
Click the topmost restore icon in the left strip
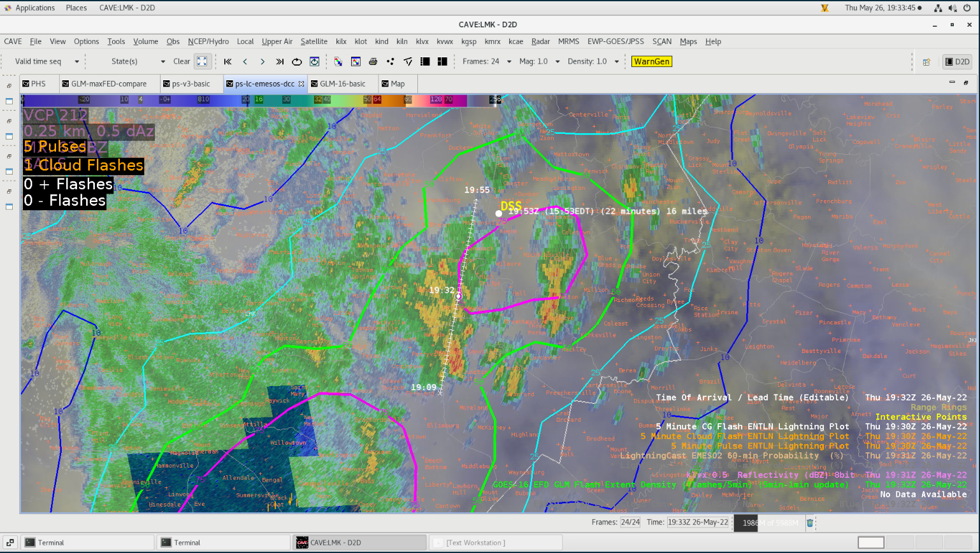click(9, 85)
